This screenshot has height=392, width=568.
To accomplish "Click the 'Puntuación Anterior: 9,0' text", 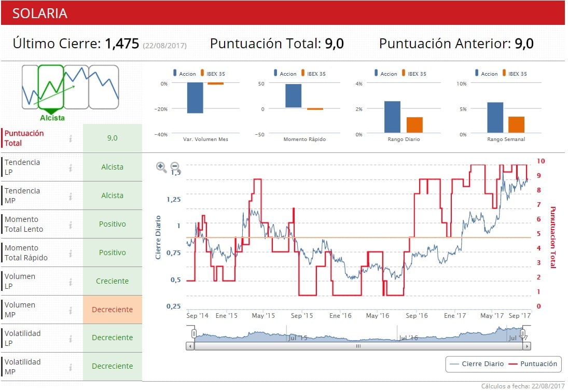I will click(456, 44).
